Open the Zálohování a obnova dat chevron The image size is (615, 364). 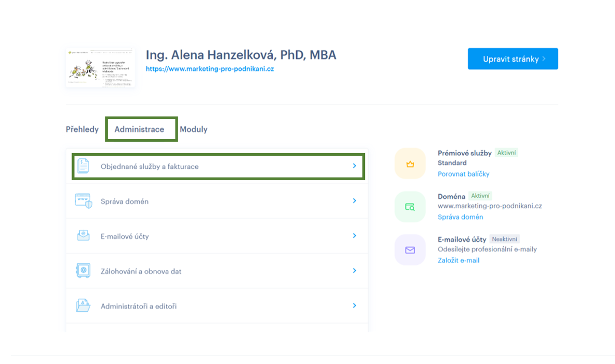[x=354, y=271]
